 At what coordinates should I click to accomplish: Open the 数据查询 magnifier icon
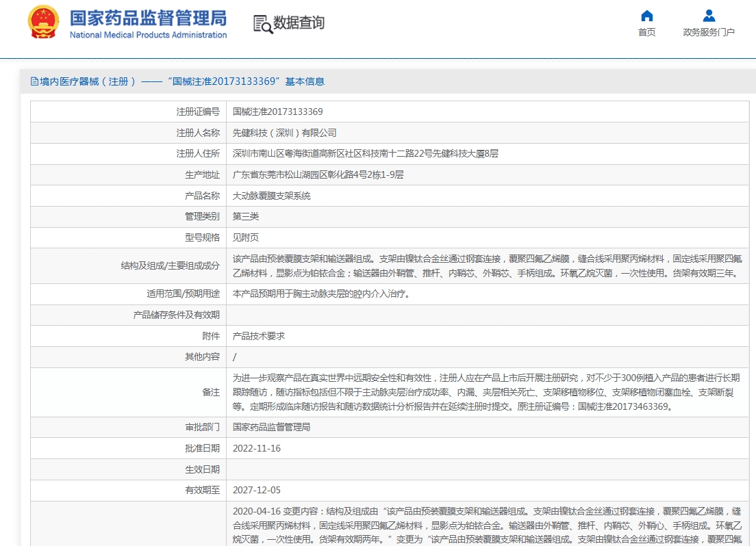tap(263, 24)
